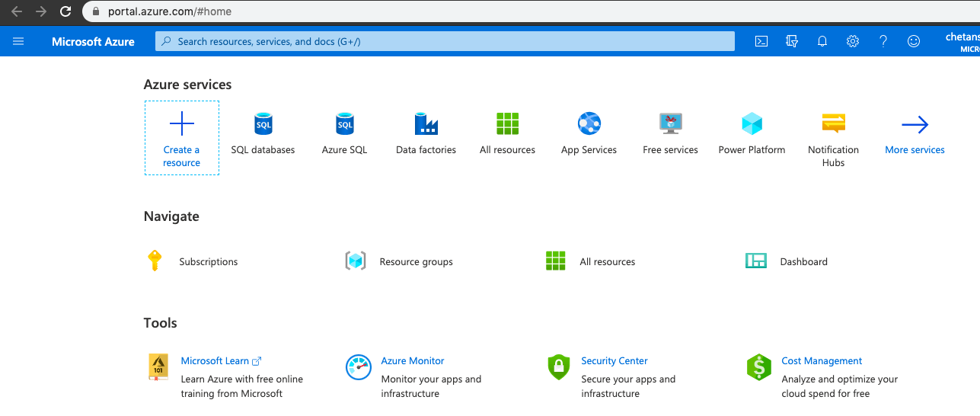Open portal settings gear
This screenshot has height=416, width=980.
pyautogui.click(x=853, y=41)
